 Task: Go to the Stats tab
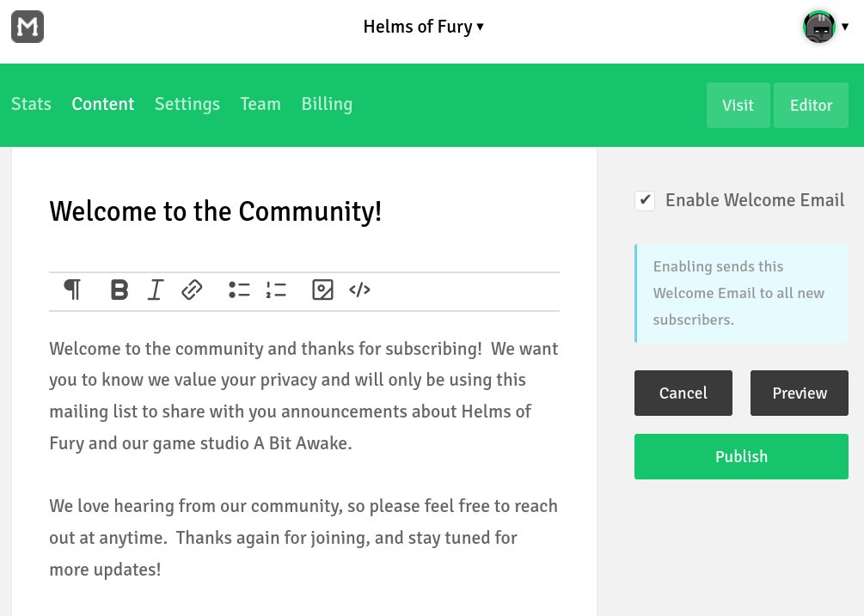[31, 104]
